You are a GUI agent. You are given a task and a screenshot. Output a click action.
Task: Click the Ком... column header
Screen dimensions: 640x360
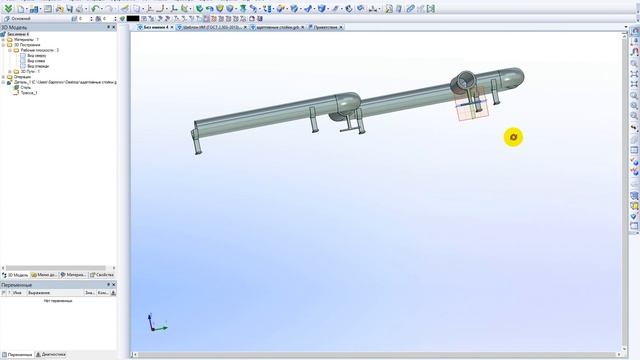[103, 293]
